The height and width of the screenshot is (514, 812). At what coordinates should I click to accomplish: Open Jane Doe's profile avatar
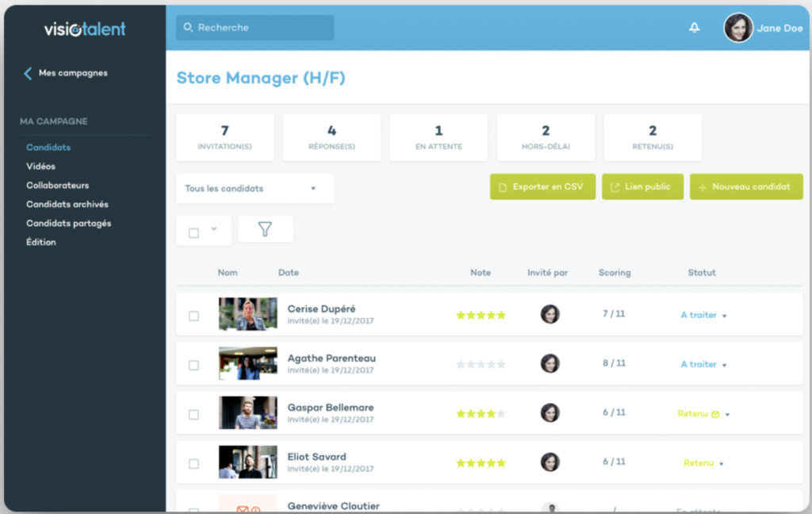pos(738,28)
